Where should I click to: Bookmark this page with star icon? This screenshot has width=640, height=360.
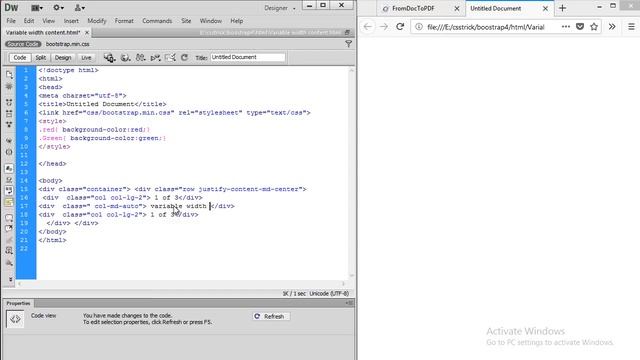click(594, 27)
